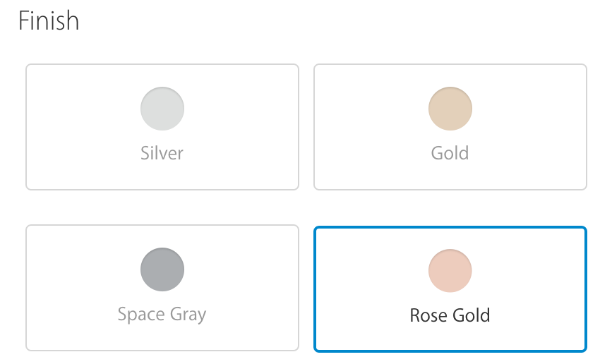Choose the currently highlighted finish option
600x364 pixels.
click(x=450, y=288)
